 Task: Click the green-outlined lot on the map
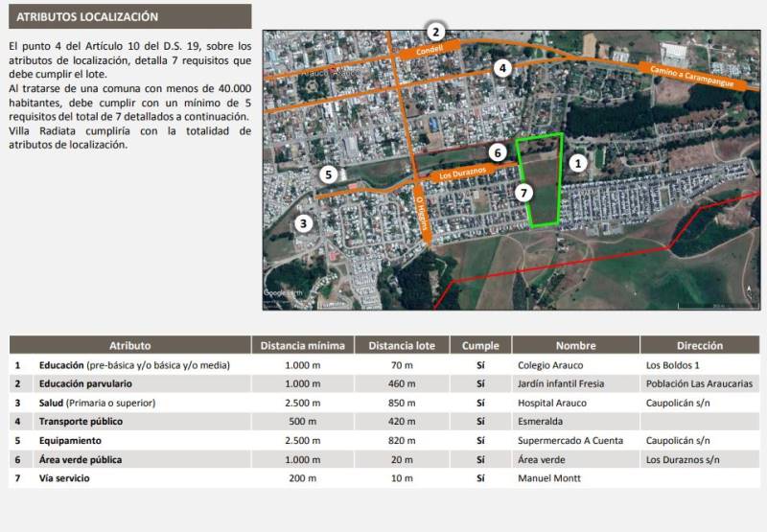541,180
